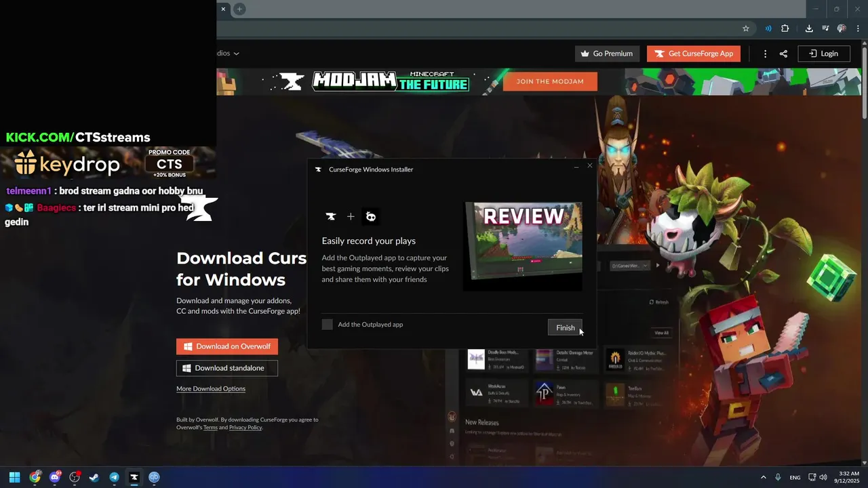Click the REVIEW preview image in installer
868x488 pixels.
[523, 246]
